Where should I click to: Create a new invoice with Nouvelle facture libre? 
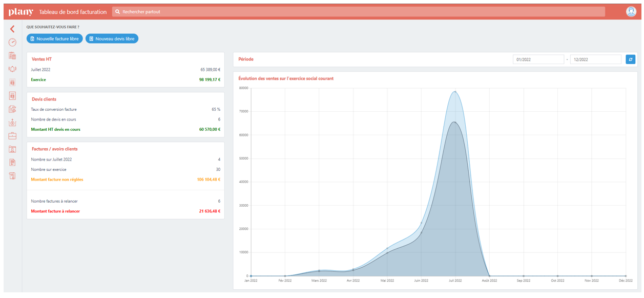click(x=54, y=38)
